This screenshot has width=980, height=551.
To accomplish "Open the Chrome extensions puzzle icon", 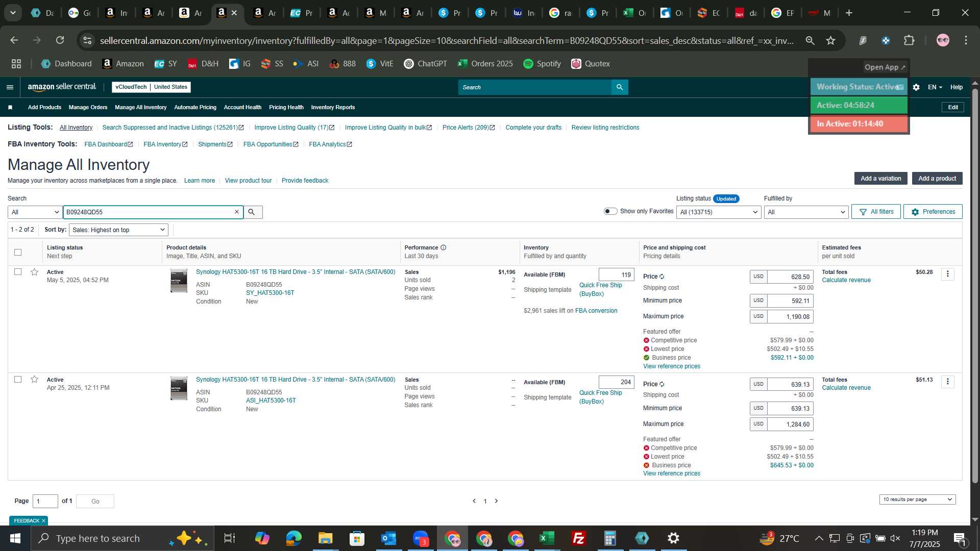I will (x=910, y=40).
